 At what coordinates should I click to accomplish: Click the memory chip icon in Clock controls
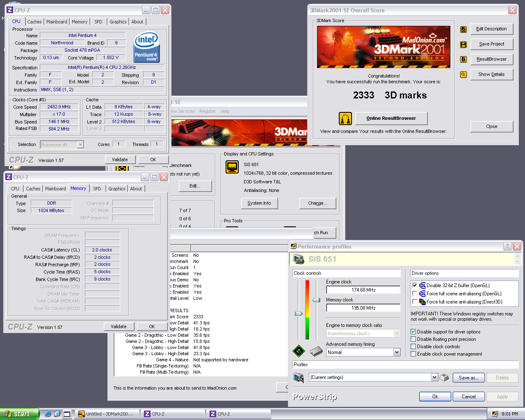pyautogui.click(x=316, y=352)
